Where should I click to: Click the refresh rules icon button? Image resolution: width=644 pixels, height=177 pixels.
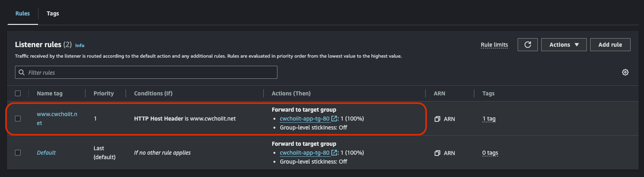point(527,45)
